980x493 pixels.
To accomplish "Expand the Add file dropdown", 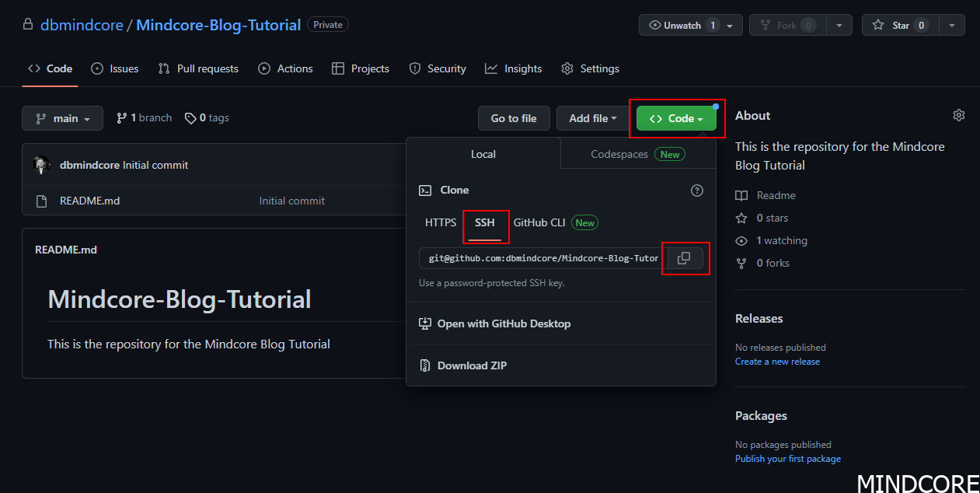I will (x=593, y=118).
